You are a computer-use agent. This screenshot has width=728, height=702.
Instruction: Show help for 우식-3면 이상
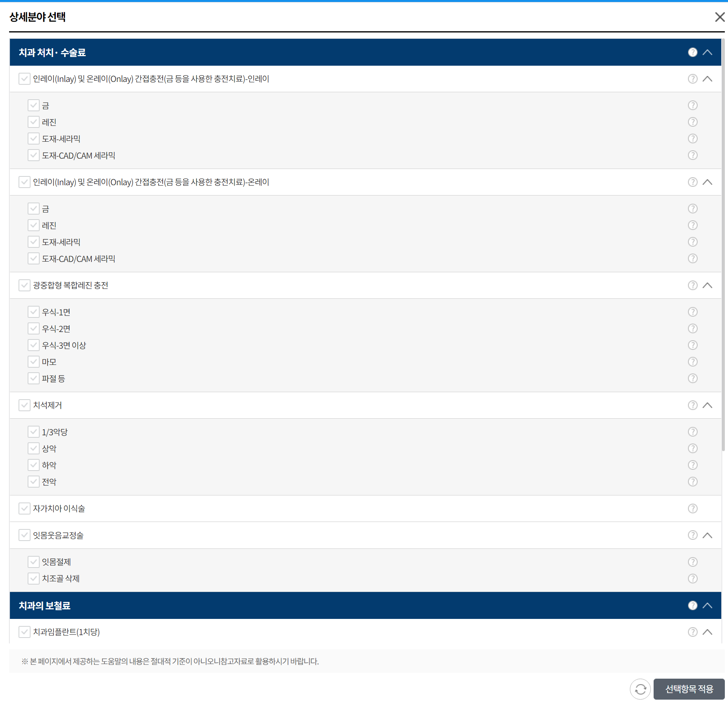point(692,345)
